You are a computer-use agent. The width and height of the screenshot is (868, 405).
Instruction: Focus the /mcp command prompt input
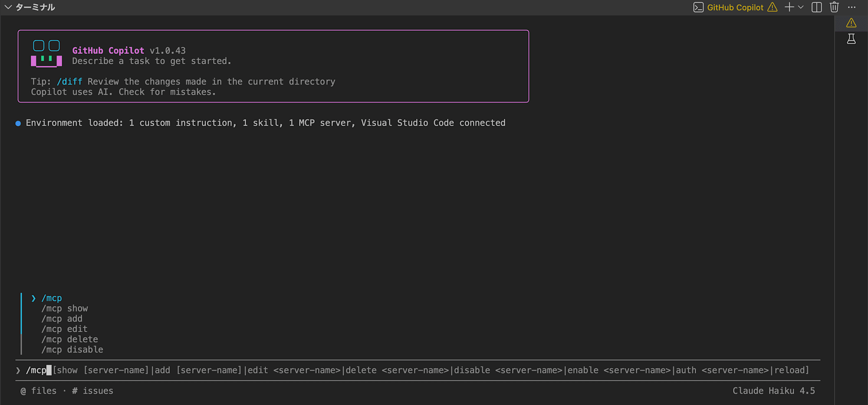[418, 370]
